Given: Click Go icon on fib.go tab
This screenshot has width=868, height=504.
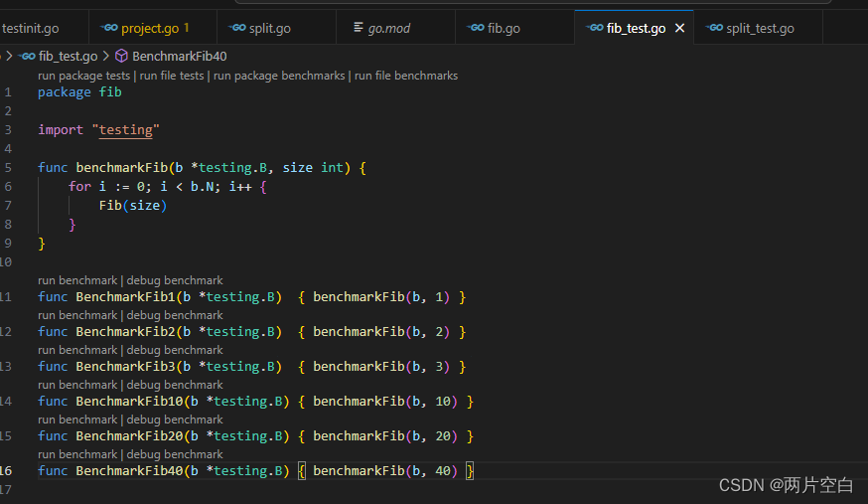Looking at the screenshot, I should (476, 28).
